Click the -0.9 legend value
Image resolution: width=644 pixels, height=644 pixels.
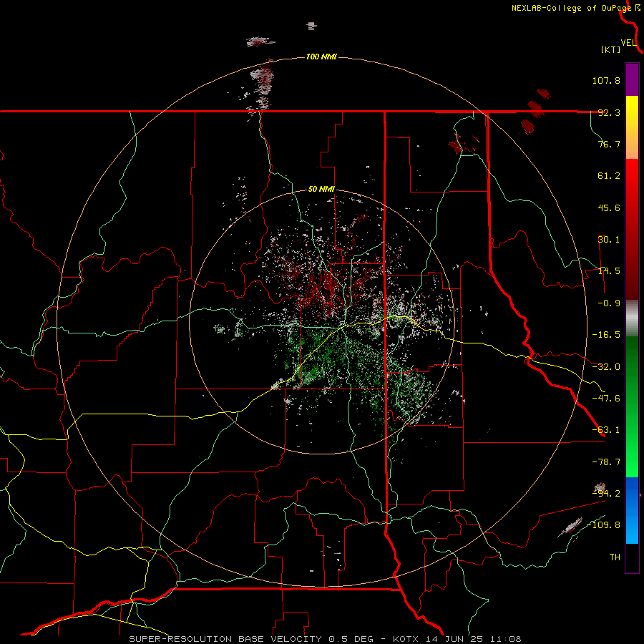click(x=609, y=303)
